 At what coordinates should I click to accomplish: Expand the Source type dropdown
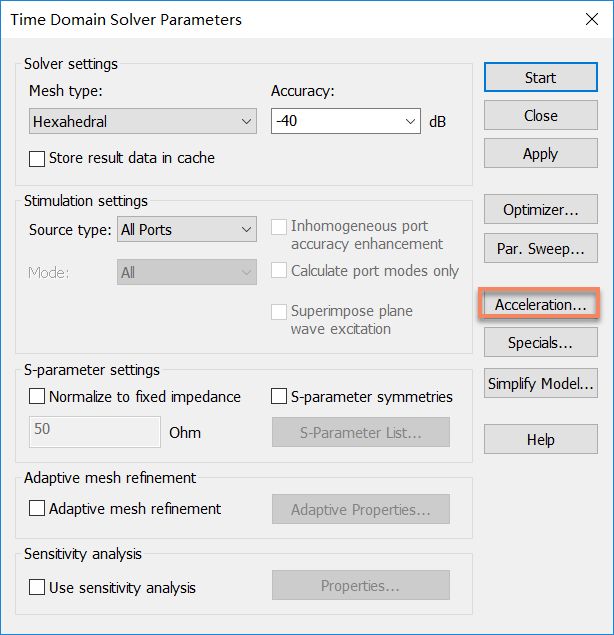tap(187, 229)
